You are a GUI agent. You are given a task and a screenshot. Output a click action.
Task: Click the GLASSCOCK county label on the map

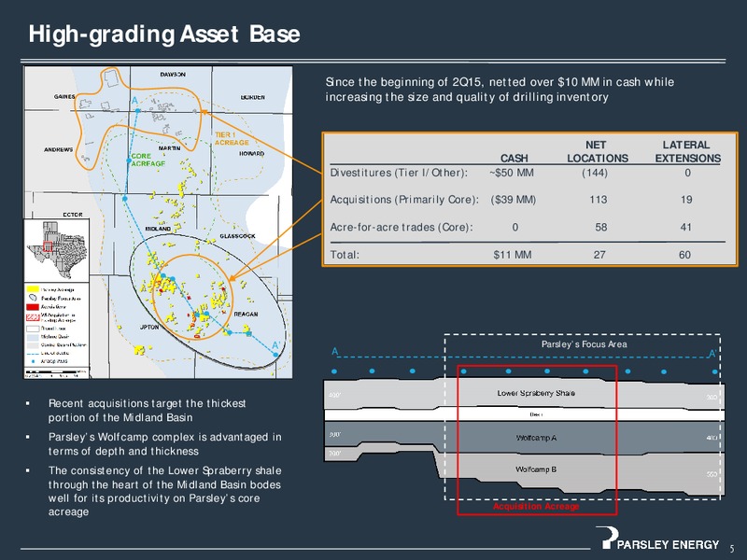pos(237,236)
